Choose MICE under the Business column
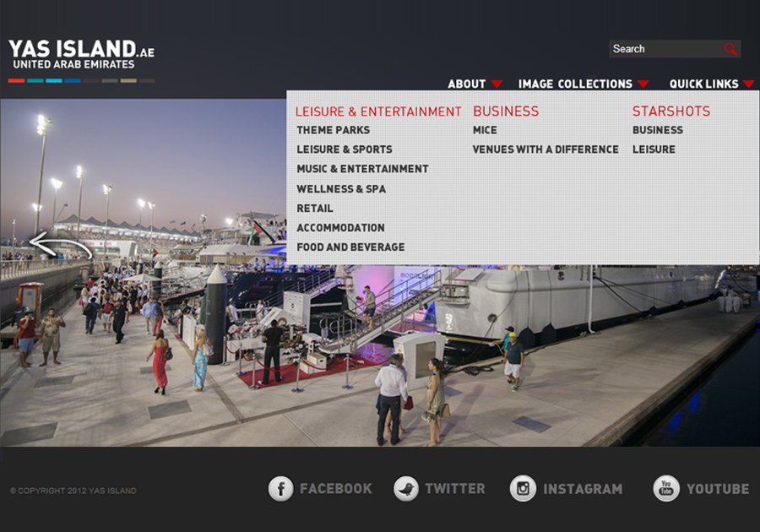 pos(485,130)
